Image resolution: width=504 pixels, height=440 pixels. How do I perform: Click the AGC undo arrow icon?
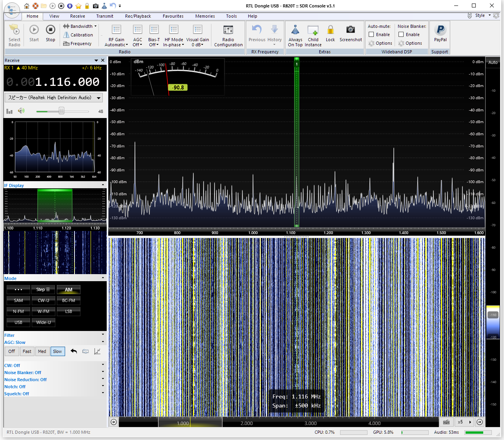coord(74,351)
